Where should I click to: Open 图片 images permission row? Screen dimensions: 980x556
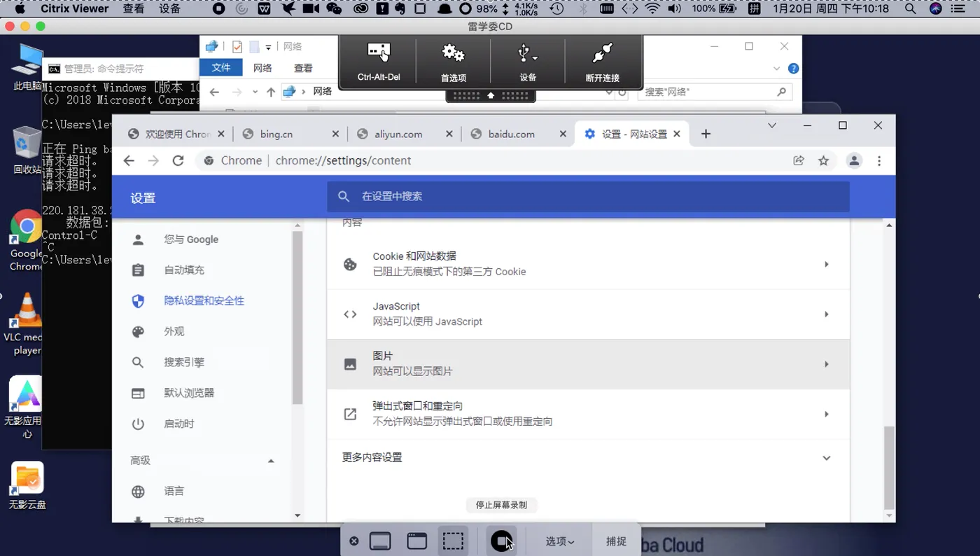tap(588, 364)
